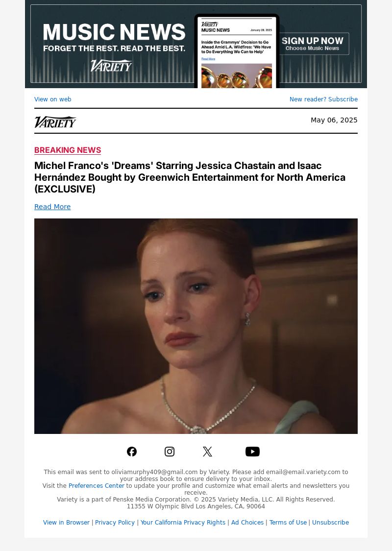Open Your California Privacy Rights link
Image resolution: width=392 pixels, height=551 pixels.
tap(183, 523)
